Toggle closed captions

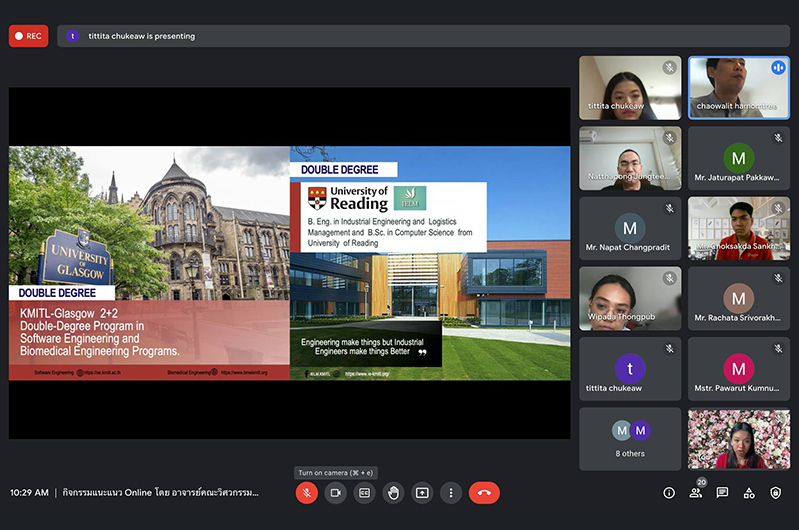(x=364, y=493)
